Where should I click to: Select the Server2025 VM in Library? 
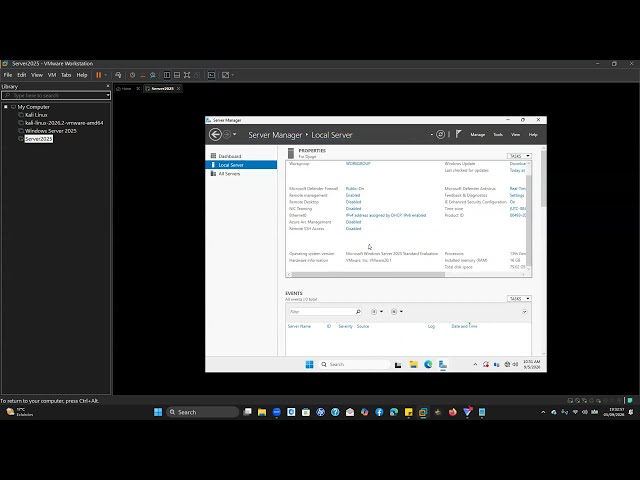click(38, 139)
